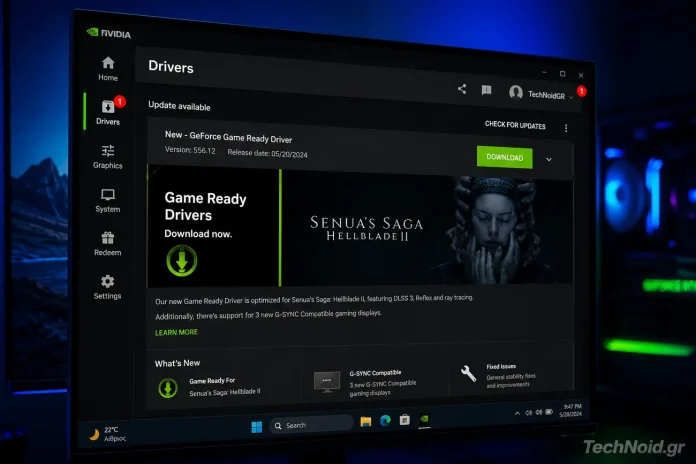Click green download arrow under Game Ready Drivers
Screen dimensions: 696x464
(182, 261)
